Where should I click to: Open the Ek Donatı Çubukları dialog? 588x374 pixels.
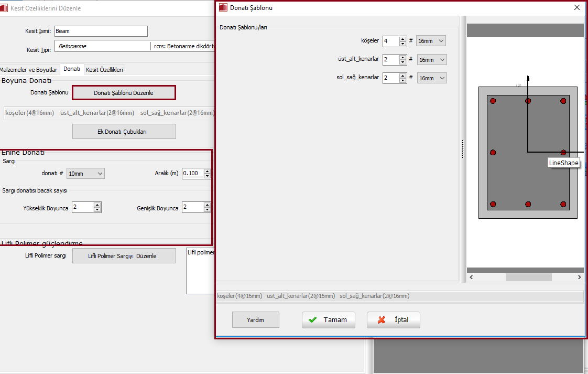coord(124,132)
